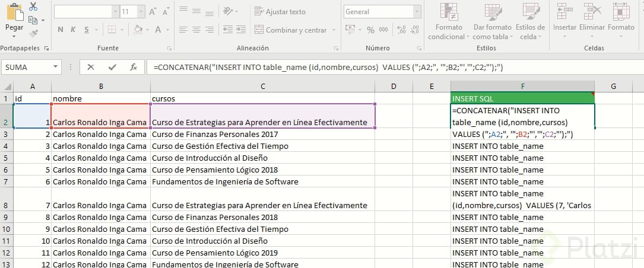Open the font name dropdown
The image size is (644, 268).
coord(116,12)
